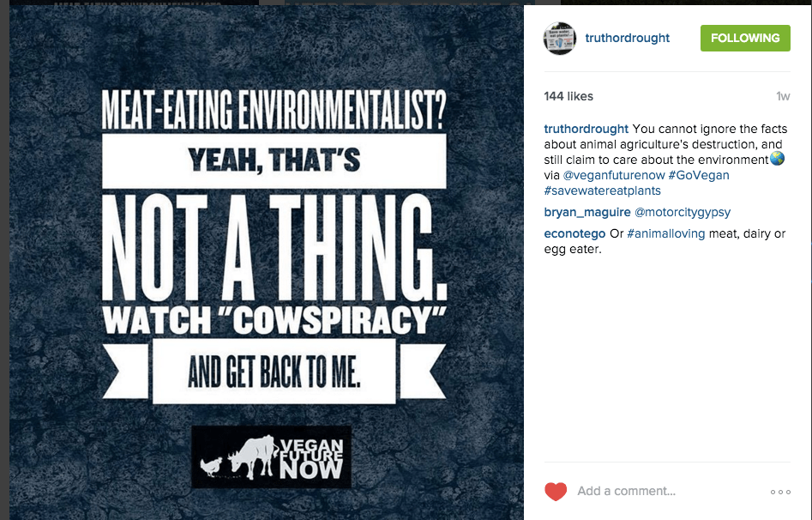The image size is (812, 520).
Task: Browse the #GoVegan hashtag
Action: pyautogui.click(x=699, y=175)
